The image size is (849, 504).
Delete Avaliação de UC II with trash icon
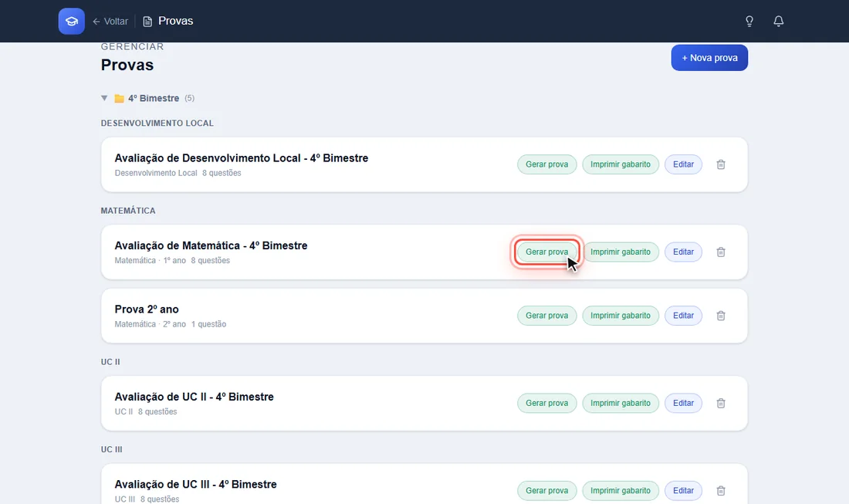click(721, 404)
